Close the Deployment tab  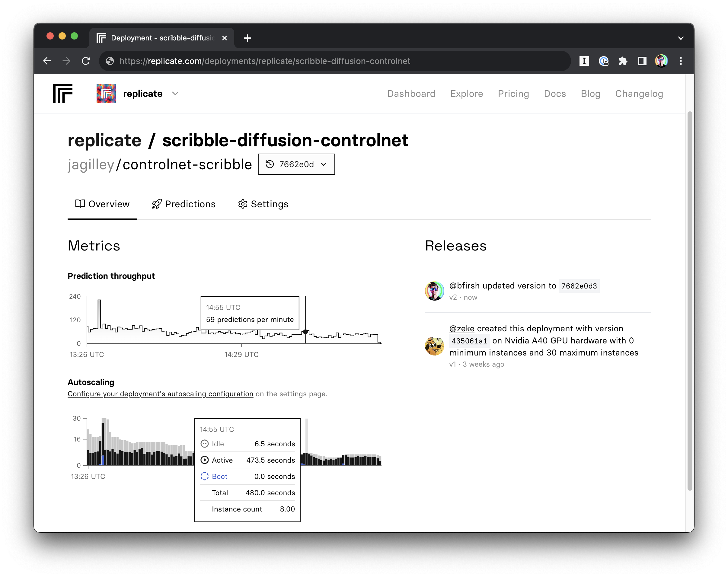click(x=224, y=38)
